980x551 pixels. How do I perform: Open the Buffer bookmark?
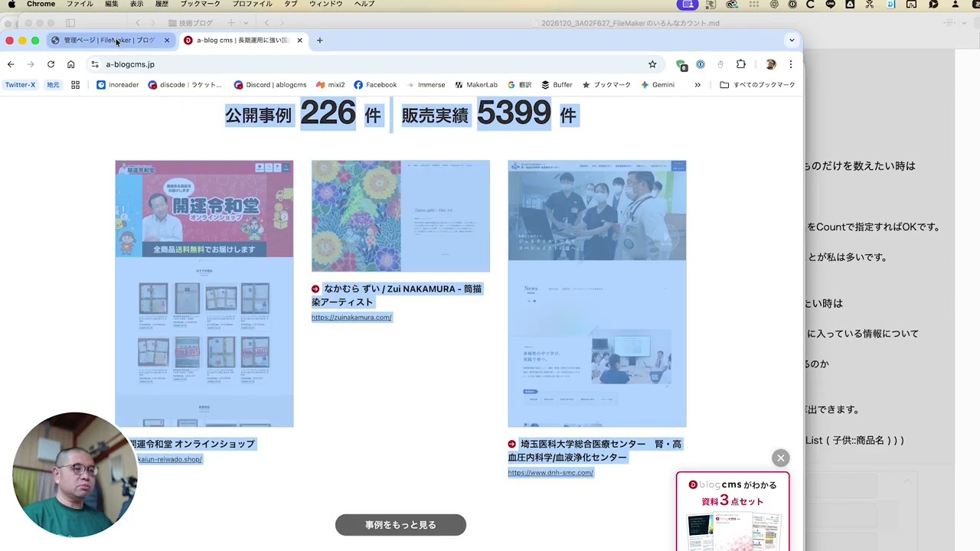tap(557, 85)
